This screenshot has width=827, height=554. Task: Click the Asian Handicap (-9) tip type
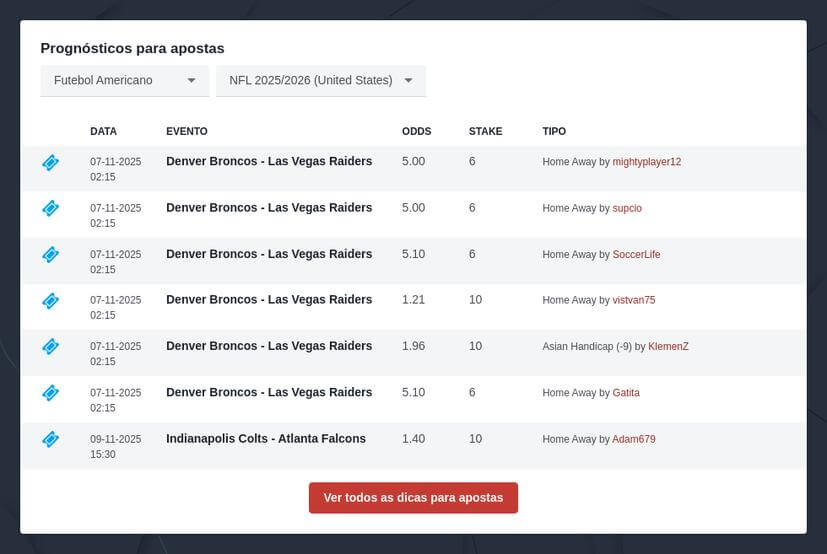[x=586, y=347]
